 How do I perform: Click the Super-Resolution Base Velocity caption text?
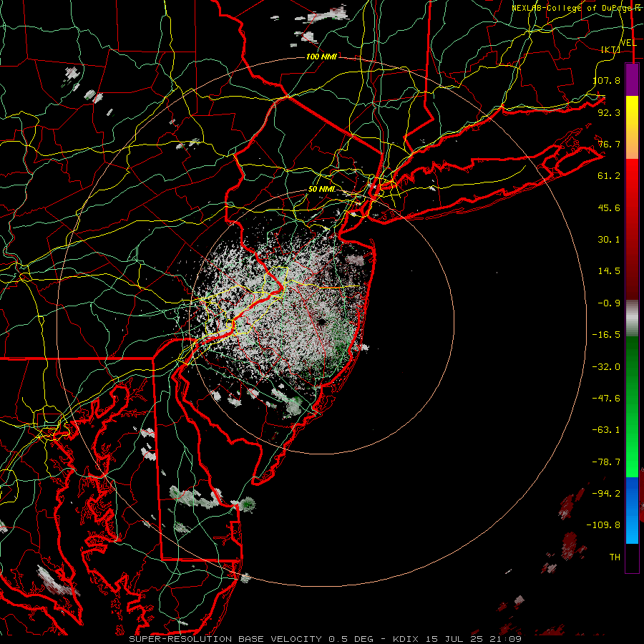tap(326, 639)
